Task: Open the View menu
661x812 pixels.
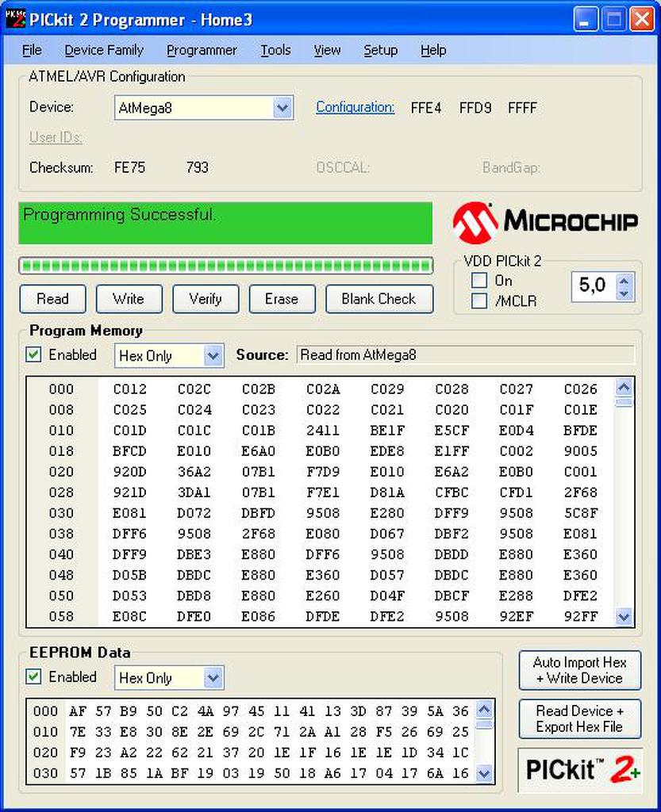Action: (327, 50)
